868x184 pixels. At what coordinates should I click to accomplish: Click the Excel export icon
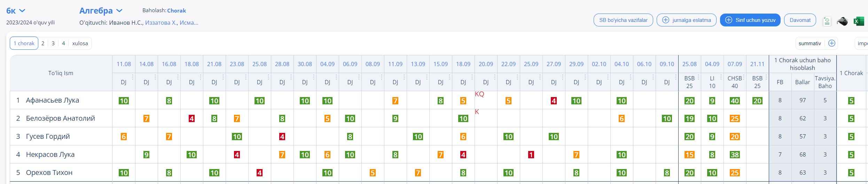click(x=859, y=21)
